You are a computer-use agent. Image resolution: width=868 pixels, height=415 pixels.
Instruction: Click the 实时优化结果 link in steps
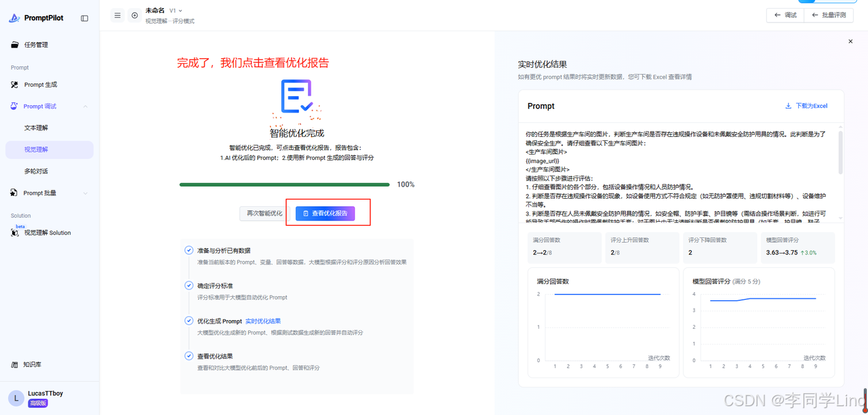[262, 321]
